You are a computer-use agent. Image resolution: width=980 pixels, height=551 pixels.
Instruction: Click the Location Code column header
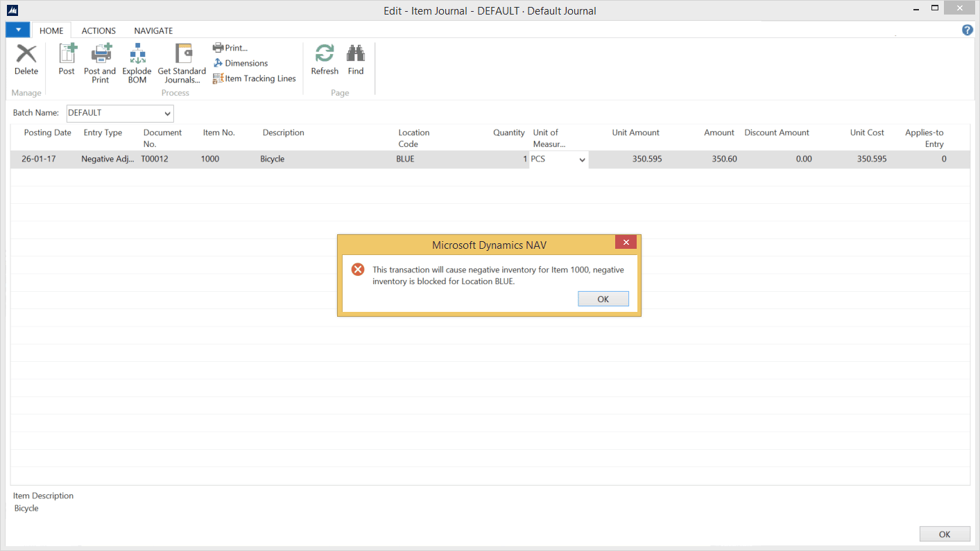coord(414,138)
